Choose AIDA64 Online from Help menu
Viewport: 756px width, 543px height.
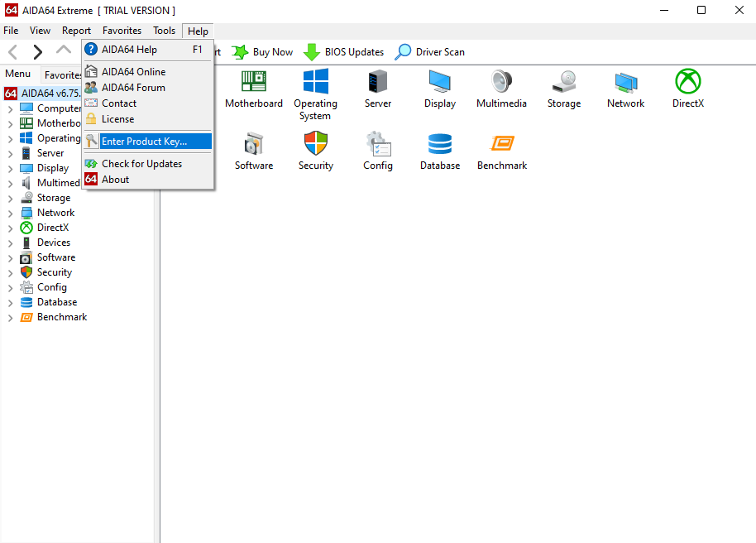[x=147, y=71]
